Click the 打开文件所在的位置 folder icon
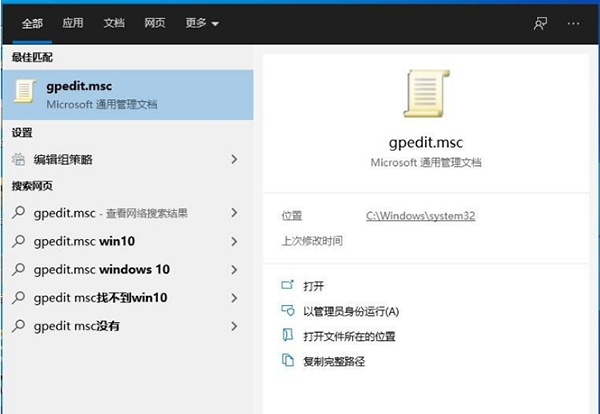Image resolution: width=600 pixels, height=414 pixels. (288, 335)
